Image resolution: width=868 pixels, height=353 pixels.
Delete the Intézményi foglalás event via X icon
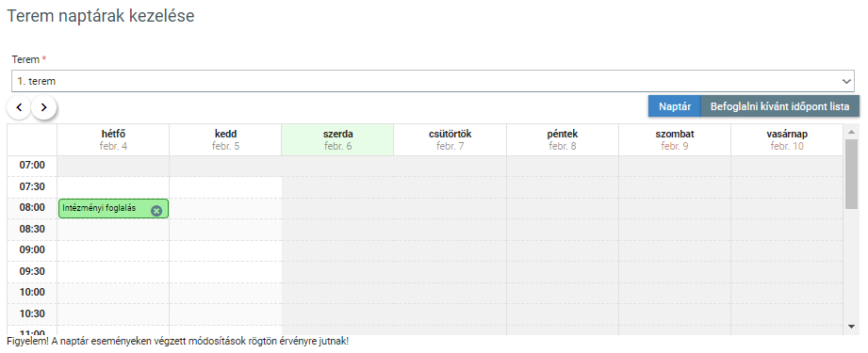(x=156, y=210)
